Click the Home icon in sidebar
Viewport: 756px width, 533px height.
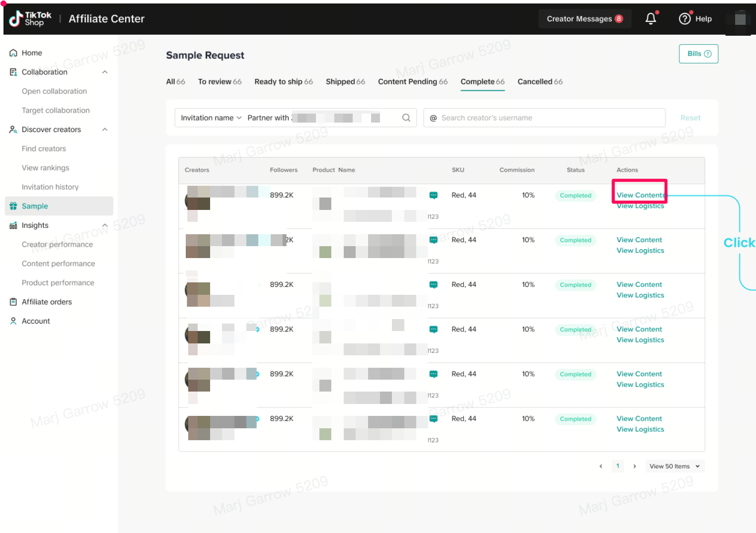13,53
